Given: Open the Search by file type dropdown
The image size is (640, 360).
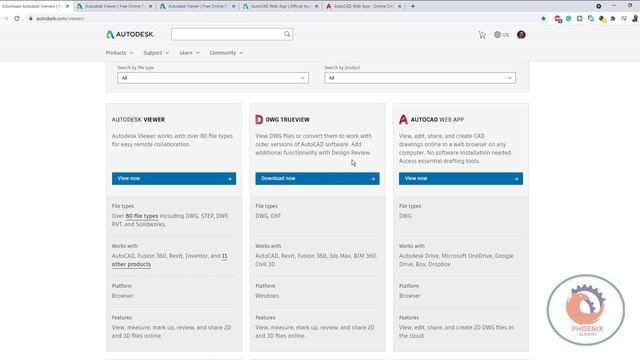Looking at the screenshot, I should pyautogui.click(x=213, y=78).
